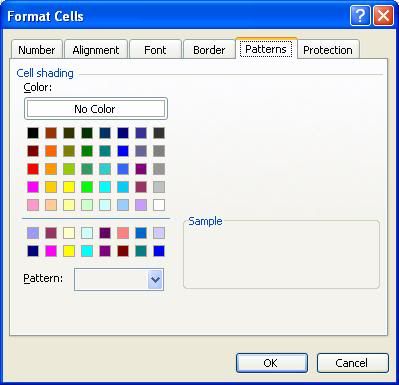Switch to the Protection tab

(x=328, y=50)
